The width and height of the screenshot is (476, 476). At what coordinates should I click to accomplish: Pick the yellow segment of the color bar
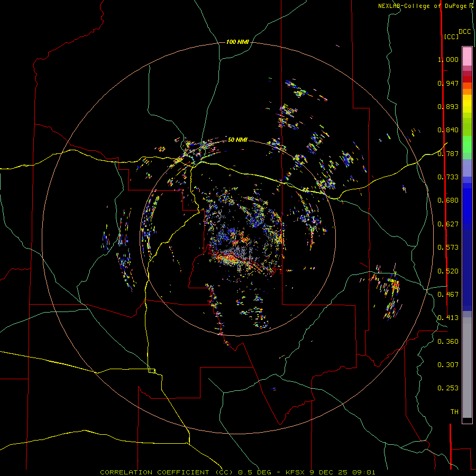pyautogui.click(x=467, y=104)
